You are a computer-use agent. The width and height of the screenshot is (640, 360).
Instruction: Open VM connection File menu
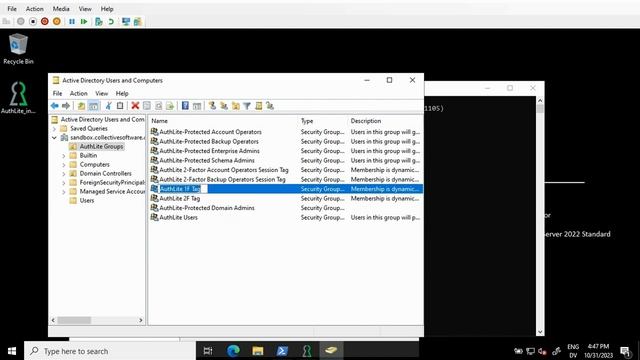[x=12, y=9]
